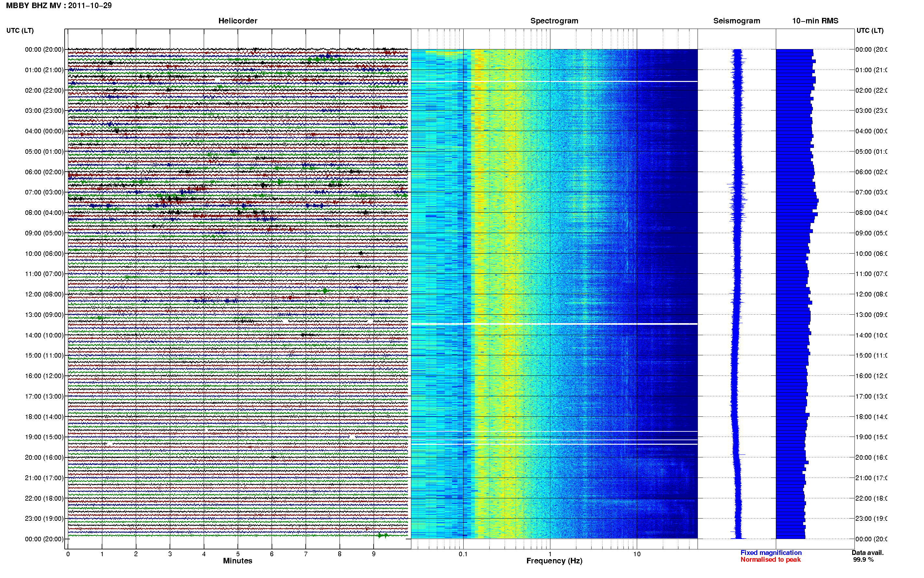Click left time label '21:00 (17:00)'

point(44,478)
